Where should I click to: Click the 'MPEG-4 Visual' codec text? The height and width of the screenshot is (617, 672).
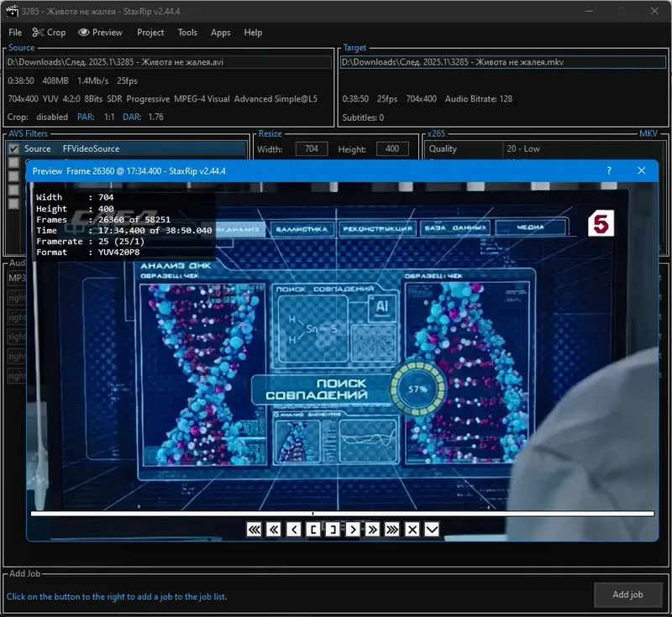[202, 99]
